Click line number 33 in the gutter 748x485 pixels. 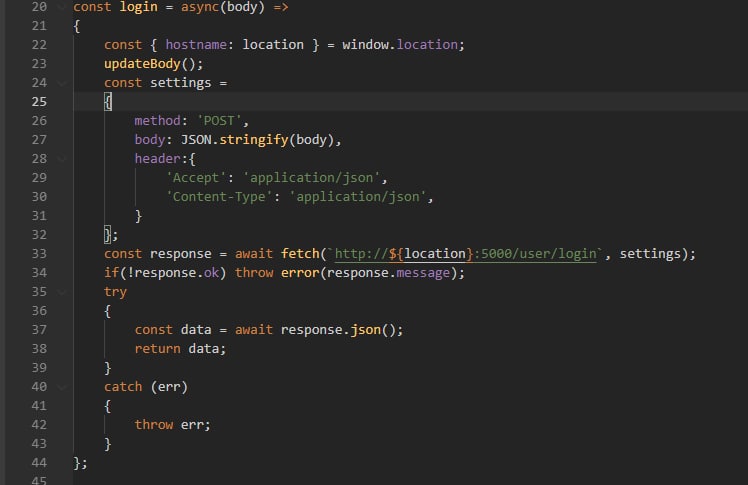(39, 254)
